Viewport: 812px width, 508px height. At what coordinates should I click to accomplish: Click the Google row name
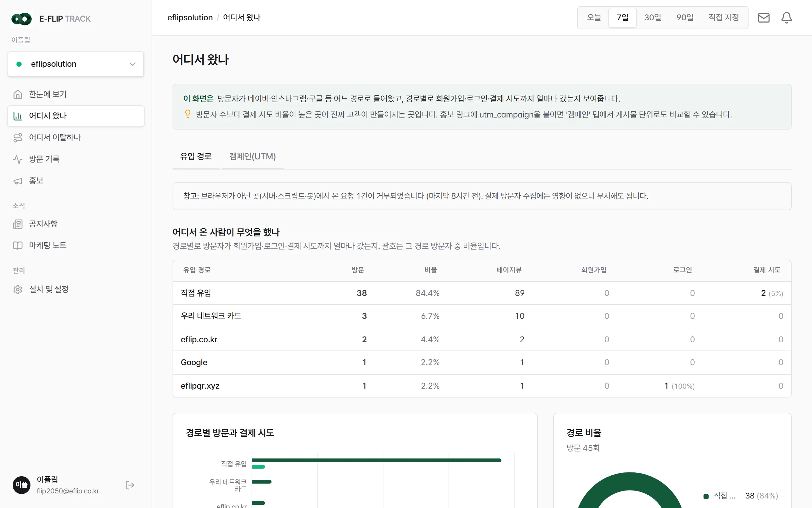[194, 363]
